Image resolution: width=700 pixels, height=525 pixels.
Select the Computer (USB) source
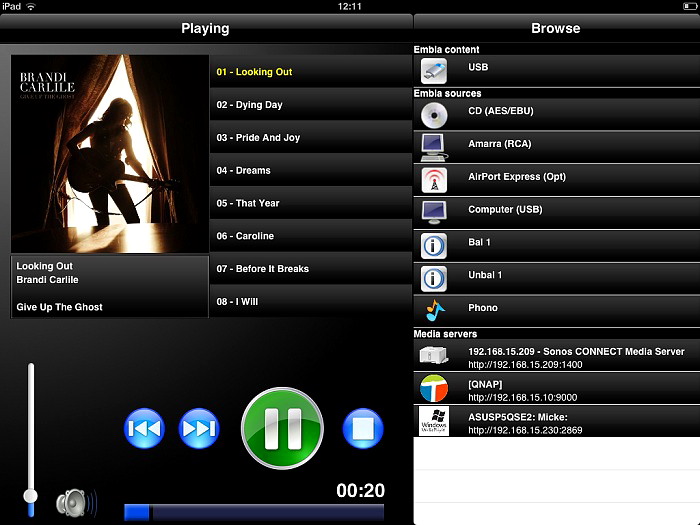[557, 213]
